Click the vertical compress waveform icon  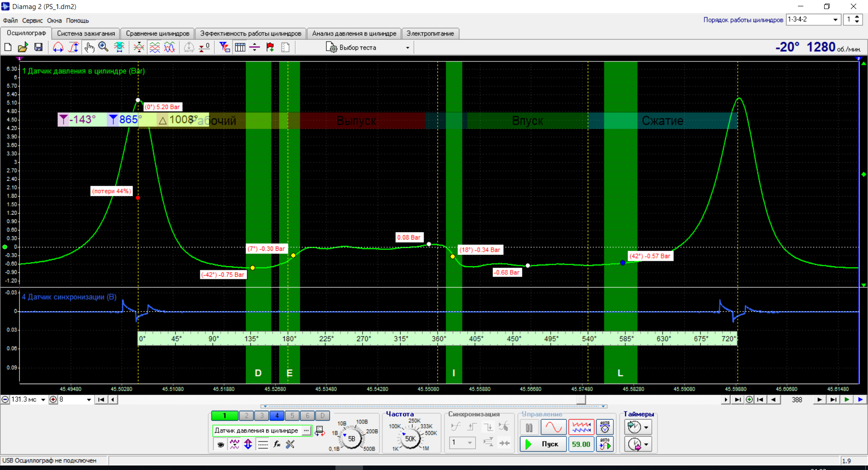click(139, 47)
